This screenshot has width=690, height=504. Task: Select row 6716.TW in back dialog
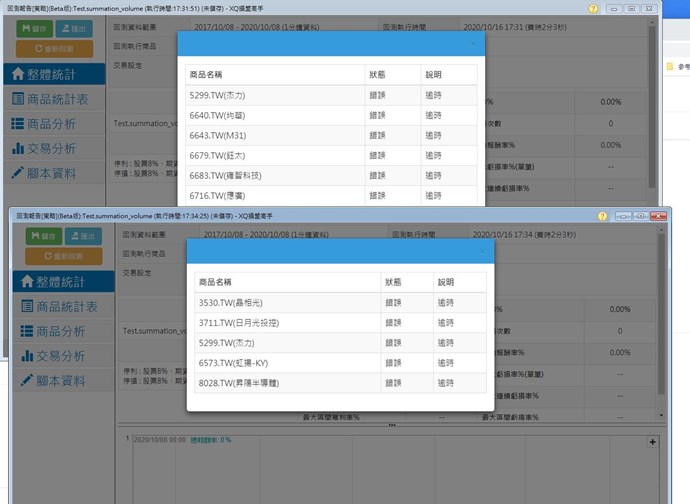[331, 195]
